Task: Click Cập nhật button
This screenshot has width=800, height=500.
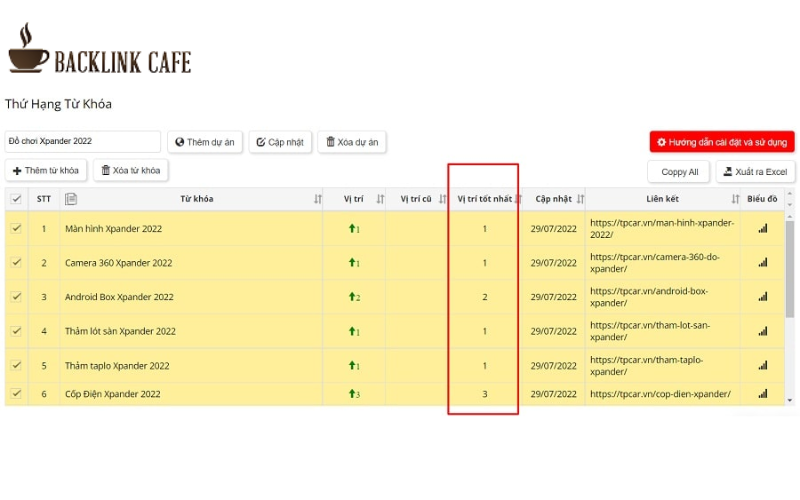Action: tap(280, 142)
